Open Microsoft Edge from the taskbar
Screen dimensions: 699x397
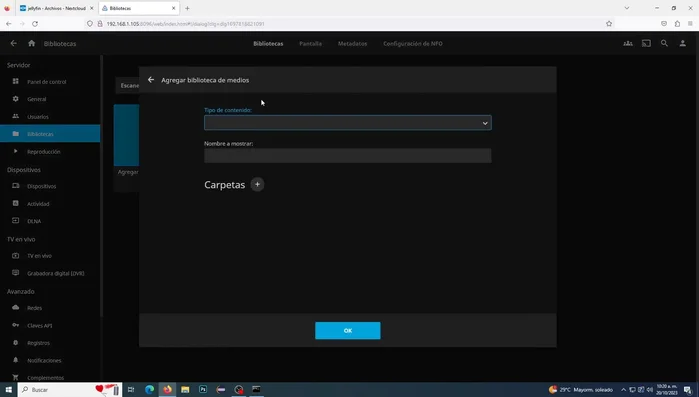(x=149, y=389)
